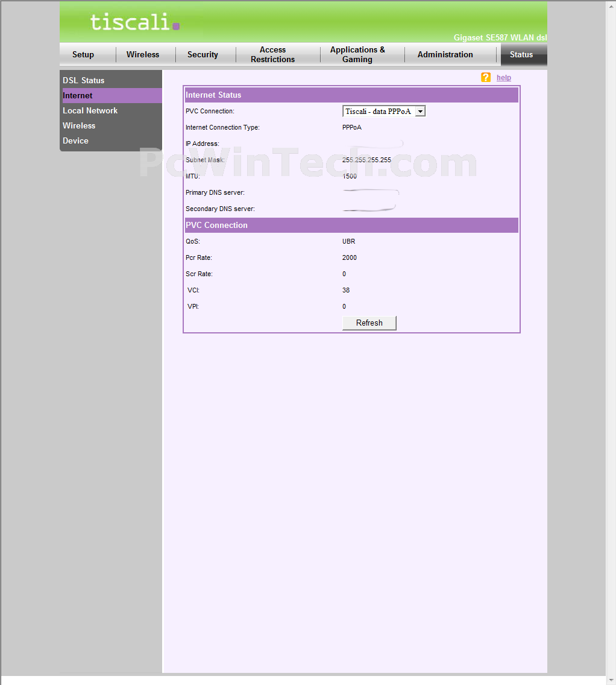Screen dimensions: 616x685
Task: Click the orange help question mark icon
Action: point(485,77)
